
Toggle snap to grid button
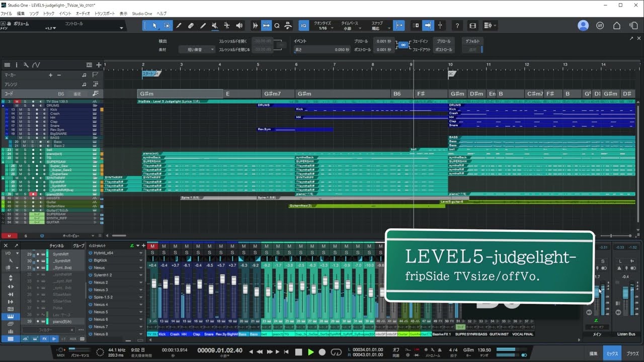click(399, 26)
